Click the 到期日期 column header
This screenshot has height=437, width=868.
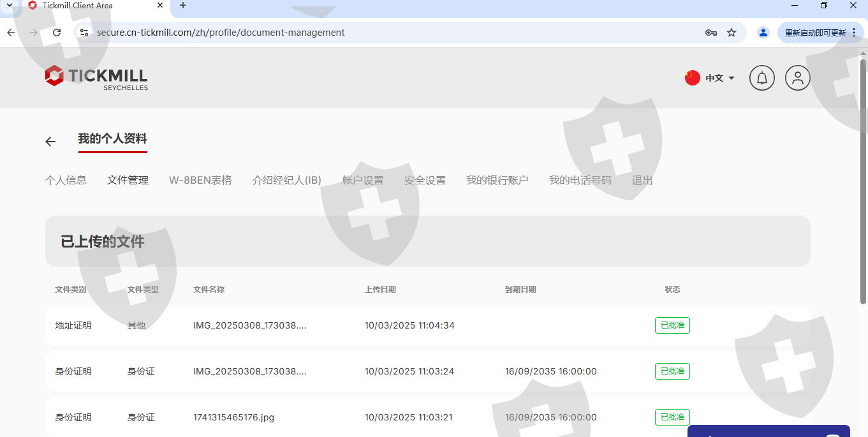(520, 290)
